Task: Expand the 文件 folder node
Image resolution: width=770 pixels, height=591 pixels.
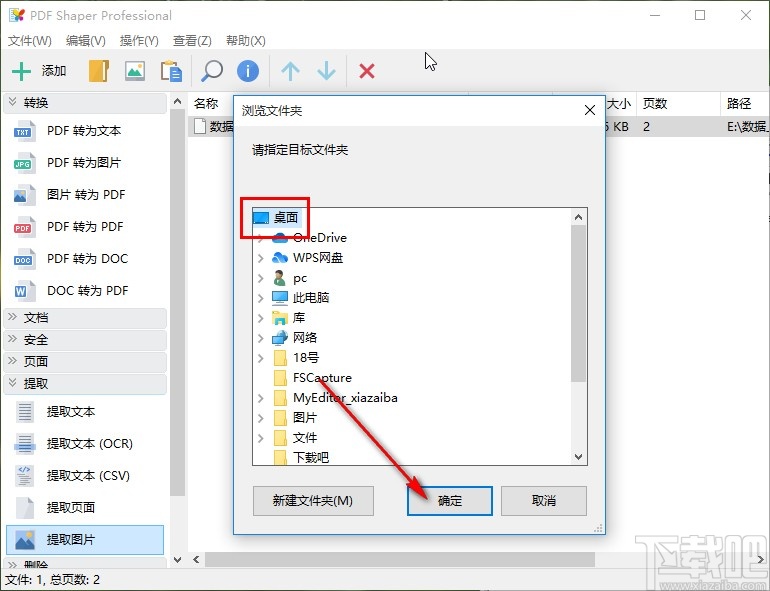Action: [261, 438]
